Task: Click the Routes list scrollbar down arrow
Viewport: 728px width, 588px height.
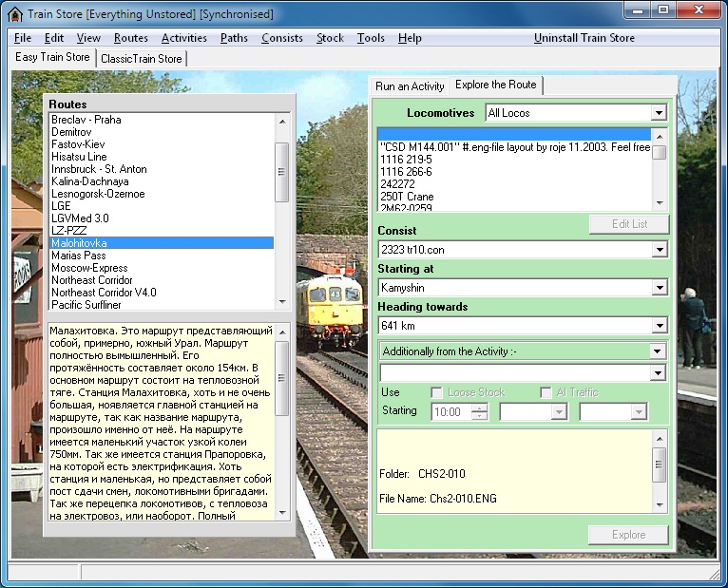Action: [281, 303]
